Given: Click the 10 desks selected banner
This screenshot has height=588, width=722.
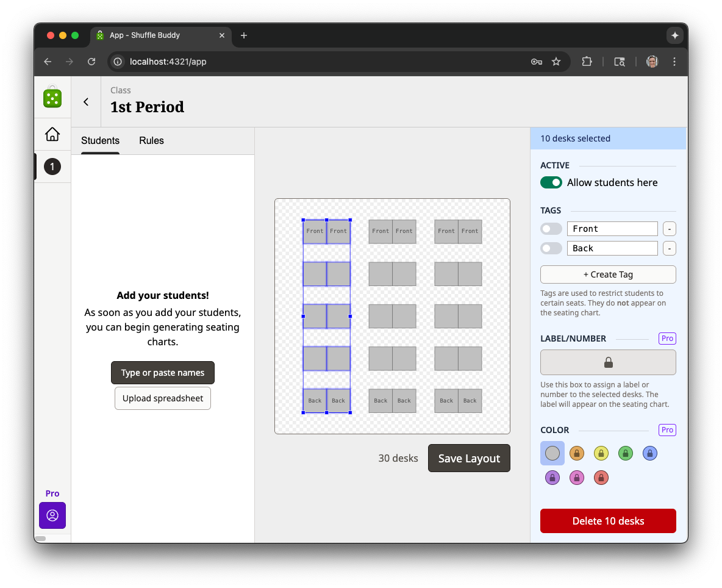Looking at the screenshot, I should pos(608,138).
